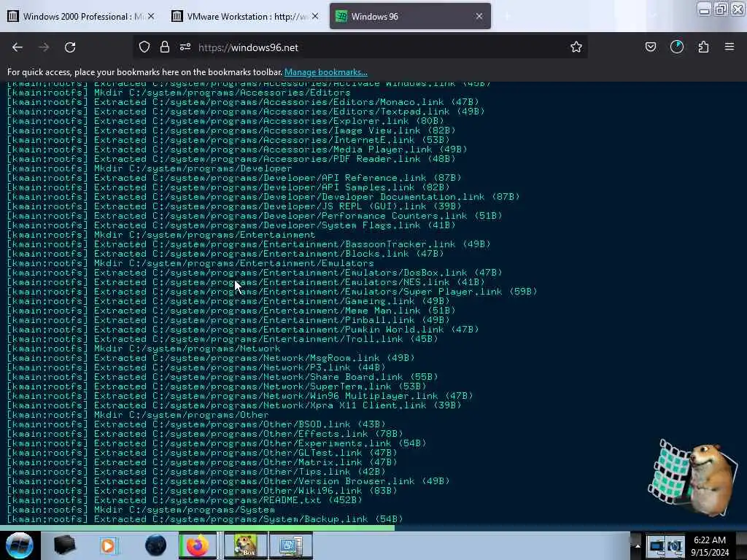Viewport: 747px width, 560px height.
Task: Open the virtual machine monitor taskbar app
Action: pos(290,545)
